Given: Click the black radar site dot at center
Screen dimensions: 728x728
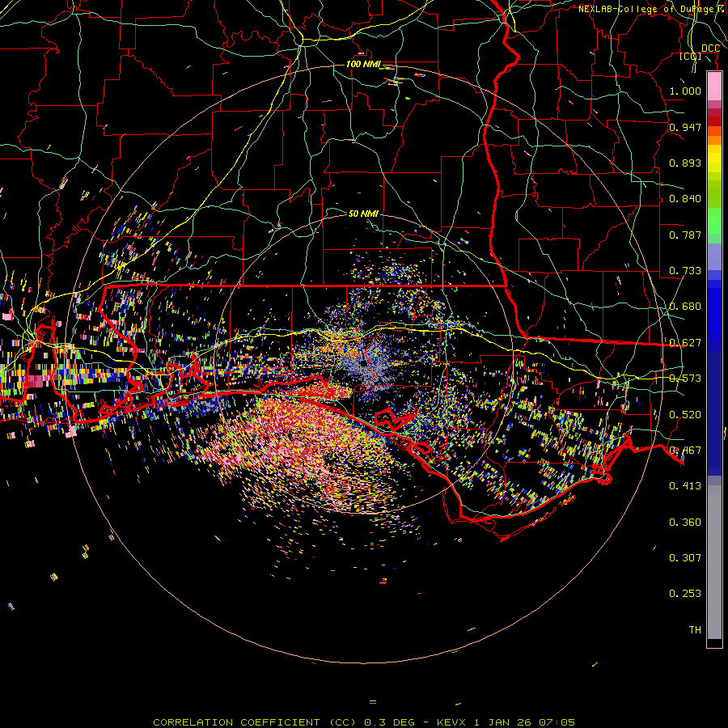Looking at the screenshot, I should (x=363, y=363).
